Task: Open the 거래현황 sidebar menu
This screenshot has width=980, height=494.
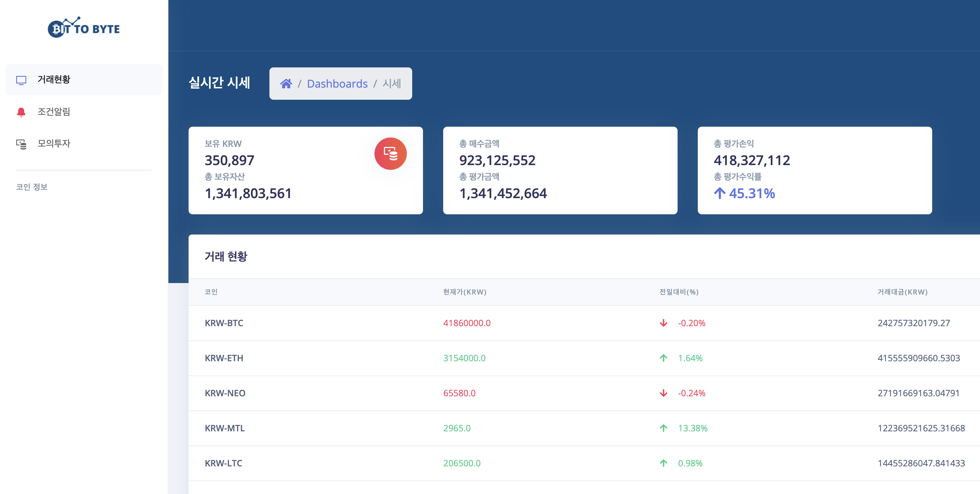Action: 54,80
